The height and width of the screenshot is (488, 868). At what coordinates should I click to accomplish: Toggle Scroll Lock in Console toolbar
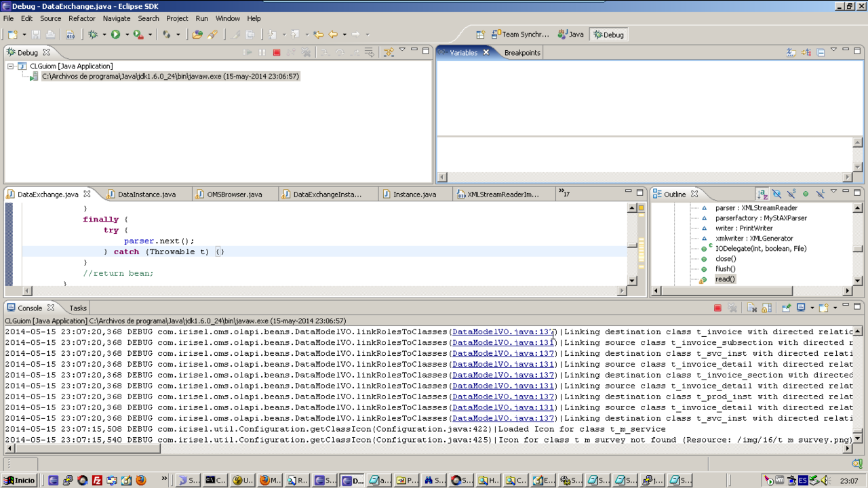(766, 308)
